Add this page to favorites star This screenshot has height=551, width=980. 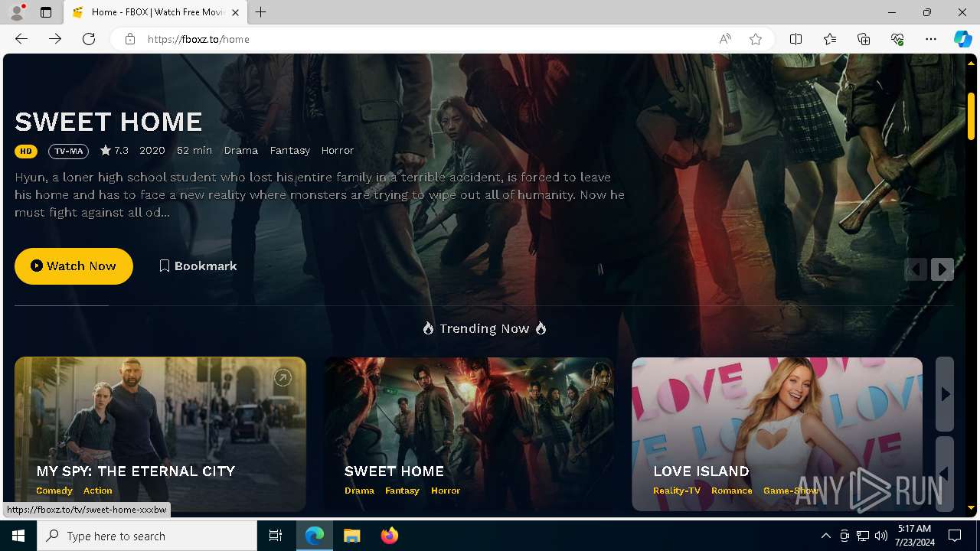(756, 39)
